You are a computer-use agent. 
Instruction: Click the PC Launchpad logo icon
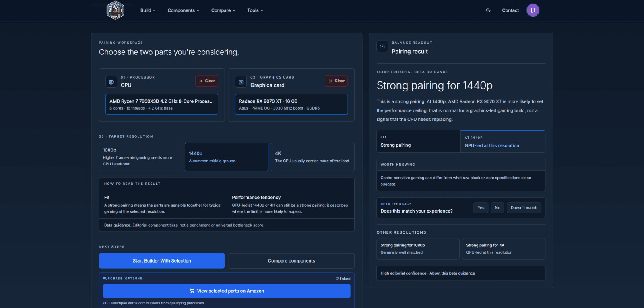[x=115, y=10]
